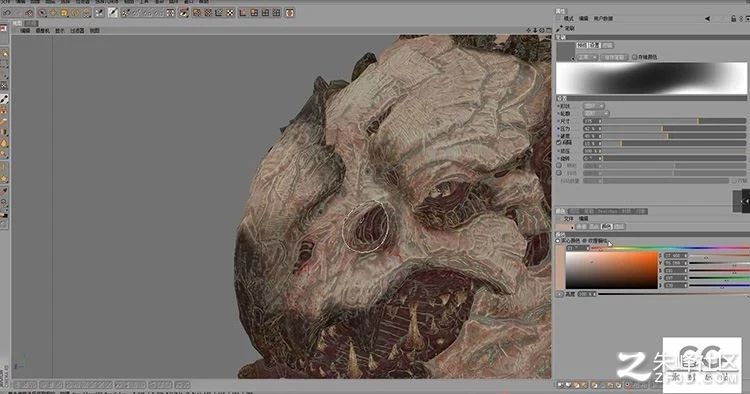The height and width of the screenshot is (394, 750).
Task: Click the 压力 pressure slider handle
Action: (662, 129)
